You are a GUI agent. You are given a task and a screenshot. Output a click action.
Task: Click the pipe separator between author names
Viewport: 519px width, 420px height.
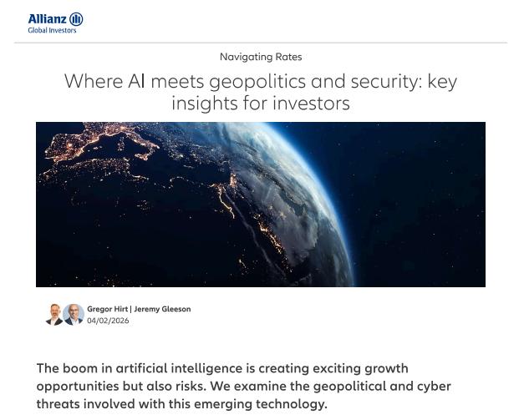[x=131, y=309]
